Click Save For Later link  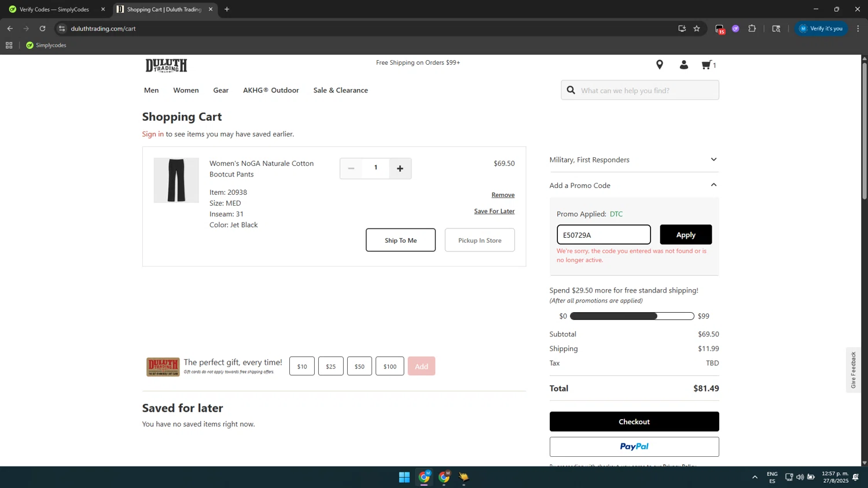click(x=494, y=211)
